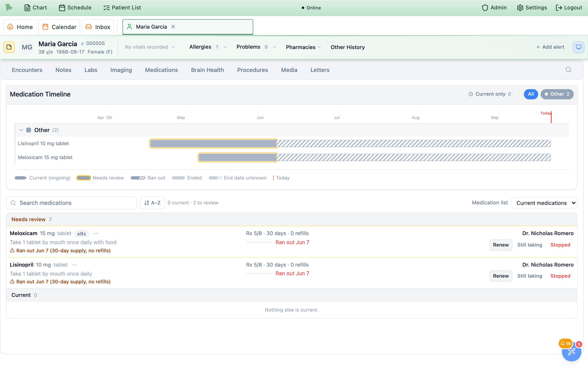The image size is (588, 368).
Task: Open Meloxicam more-options ellipsis
Action: [96, 233]
